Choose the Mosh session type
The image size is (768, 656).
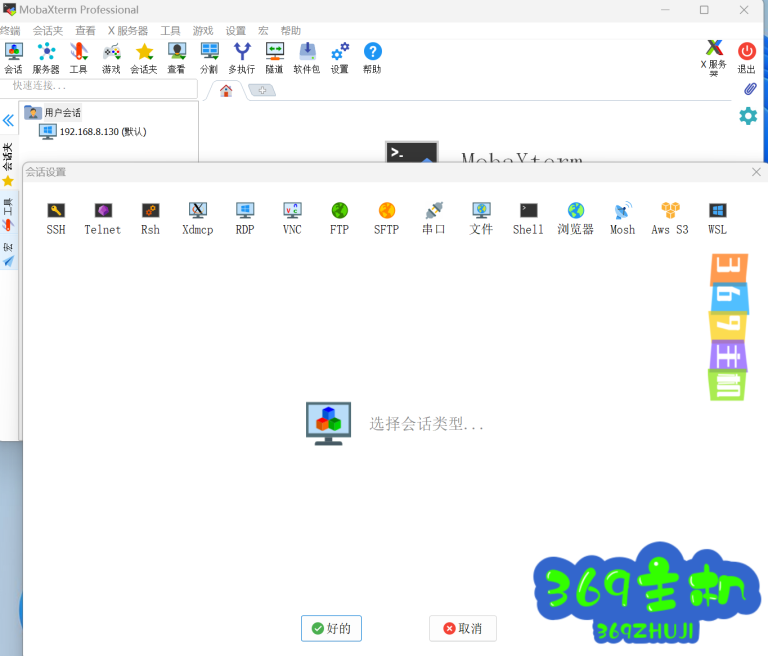pyautogui.click(x=623, y=219)
